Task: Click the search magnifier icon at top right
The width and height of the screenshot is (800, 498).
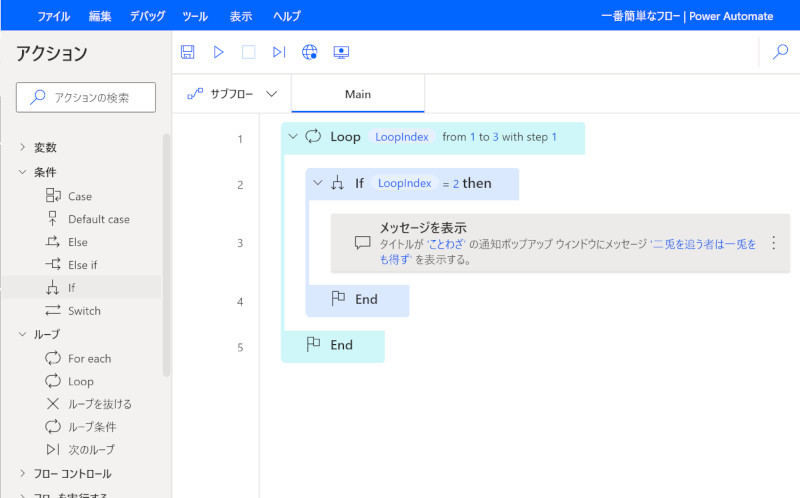Action: point(780,52)
